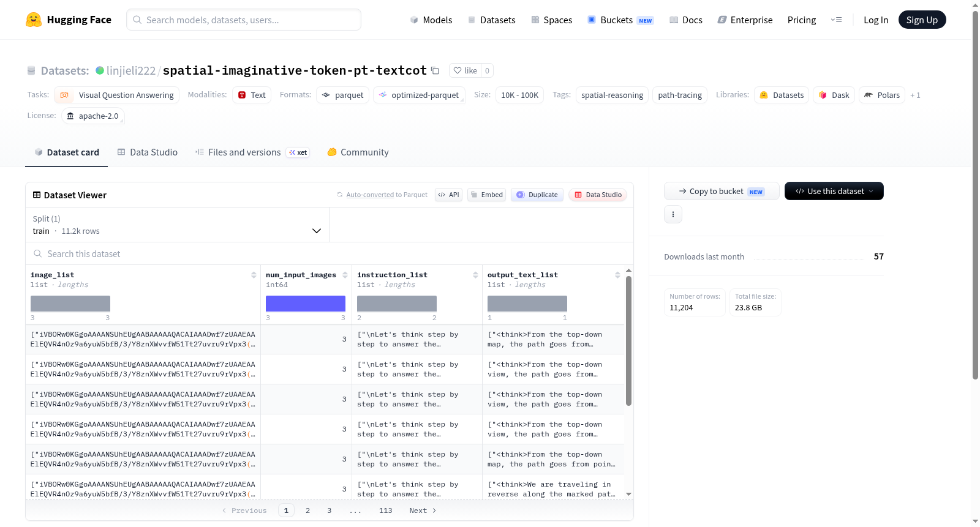Open the linjieli222 user profile link

pyautogui.click(x=131, y=70)
